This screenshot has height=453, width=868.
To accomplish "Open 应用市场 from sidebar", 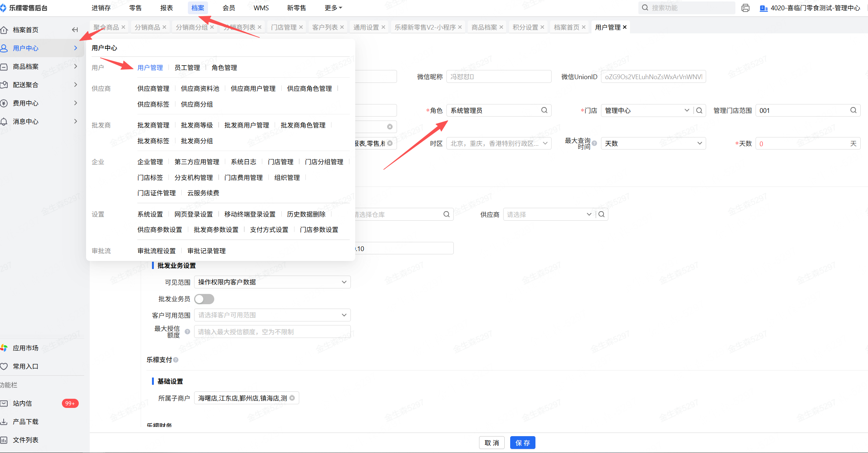I will 25,348.
